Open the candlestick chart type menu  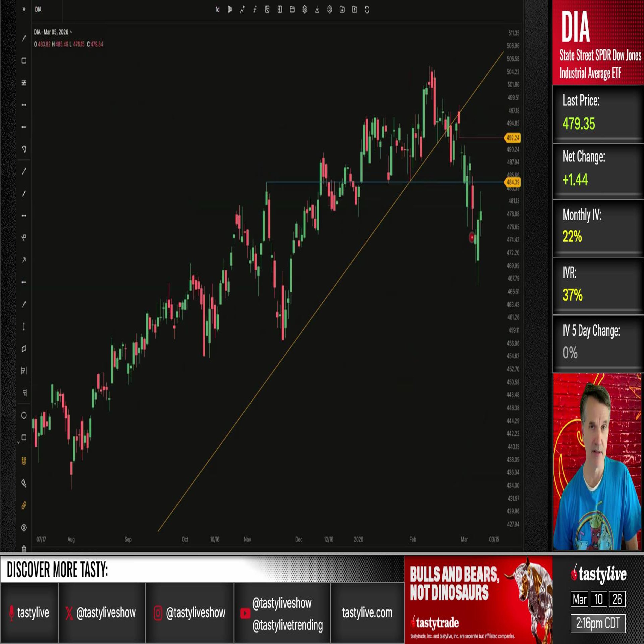[x=230, y=10]
